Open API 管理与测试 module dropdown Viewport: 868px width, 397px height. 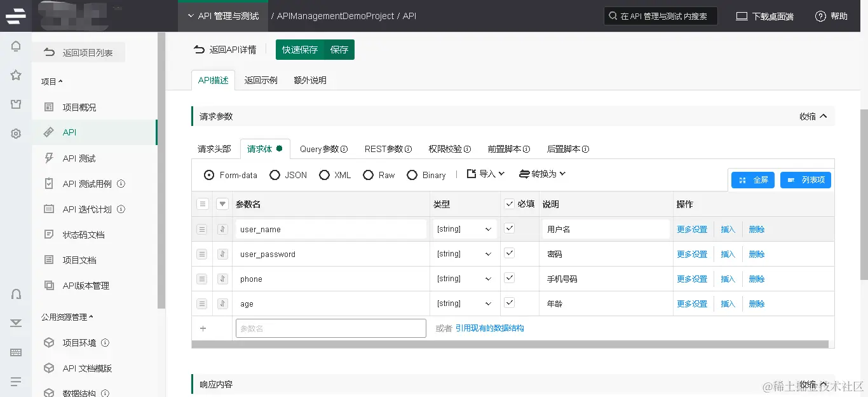223,16
